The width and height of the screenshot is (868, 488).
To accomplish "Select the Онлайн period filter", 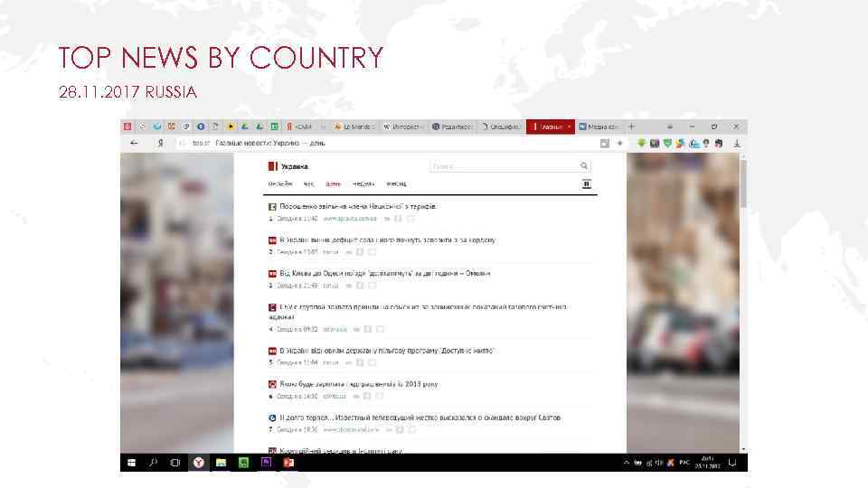I will click(280, 183).
